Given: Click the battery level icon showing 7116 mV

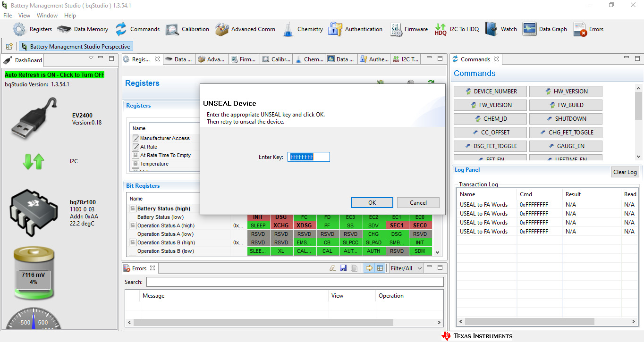Looking at the screenshot, I should (x=33, y=273).
